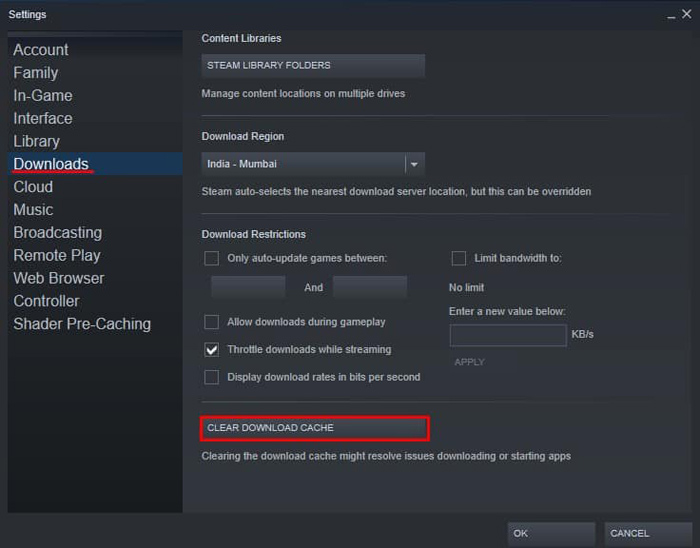The height and width of the screenshot is (548, 700).
Task: Click the 'Download Restrictions' heading
Action: 254,234
